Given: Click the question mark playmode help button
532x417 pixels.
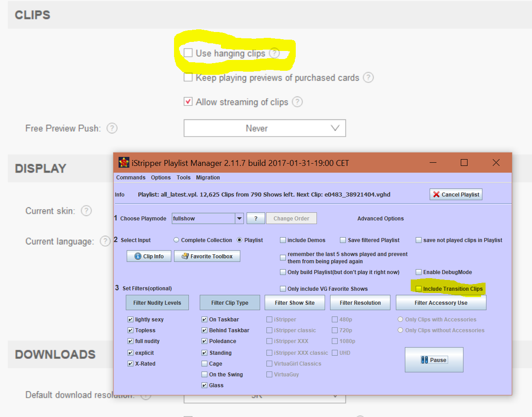Looking at the screenshot, I should (256, 219).
